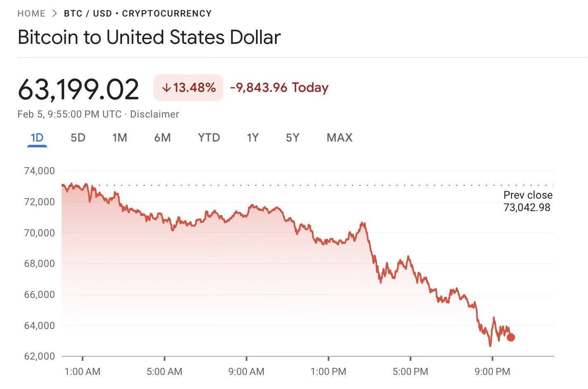Show the 1M chart range
The height and width of the screenshot is (389, 588).
120,138
